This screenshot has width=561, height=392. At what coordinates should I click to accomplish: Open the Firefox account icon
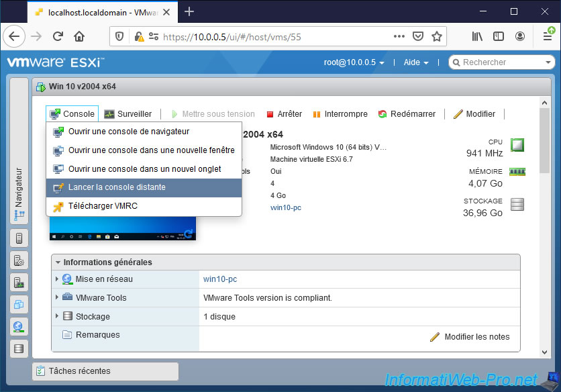(520, 36)
